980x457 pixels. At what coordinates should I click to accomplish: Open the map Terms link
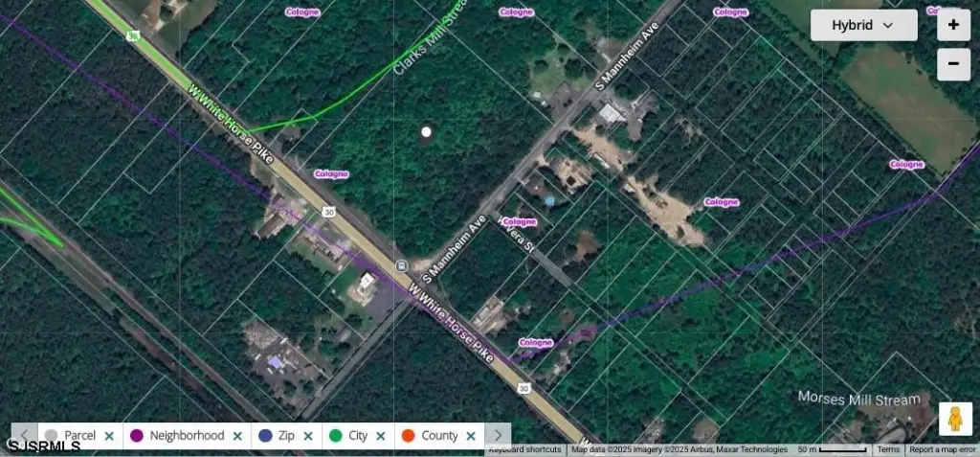pos(888,450)
